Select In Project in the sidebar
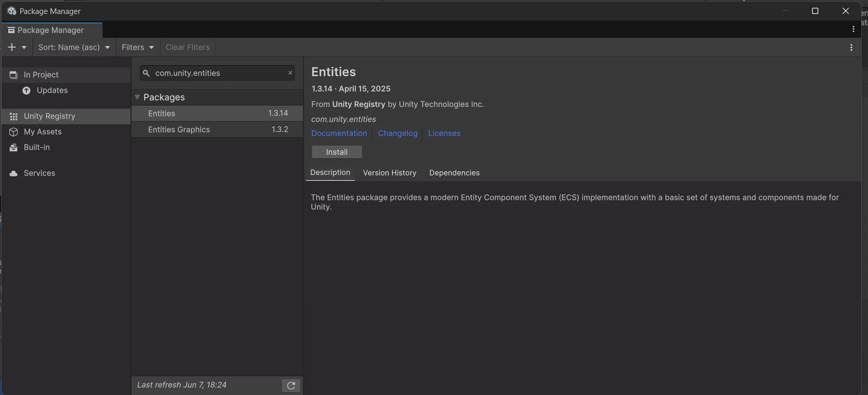The height and width of the screenshot is (395, 868). [x=66, y=75]
